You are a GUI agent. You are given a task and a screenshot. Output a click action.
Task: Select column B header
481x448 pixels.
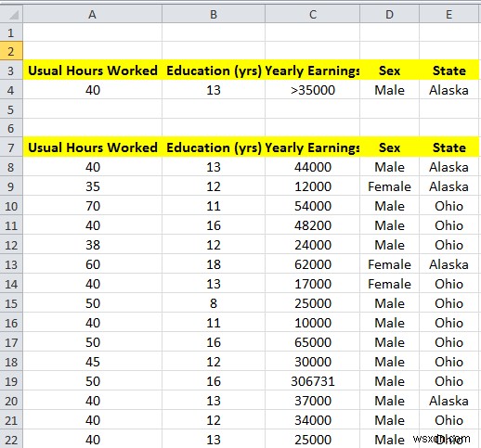214,14
